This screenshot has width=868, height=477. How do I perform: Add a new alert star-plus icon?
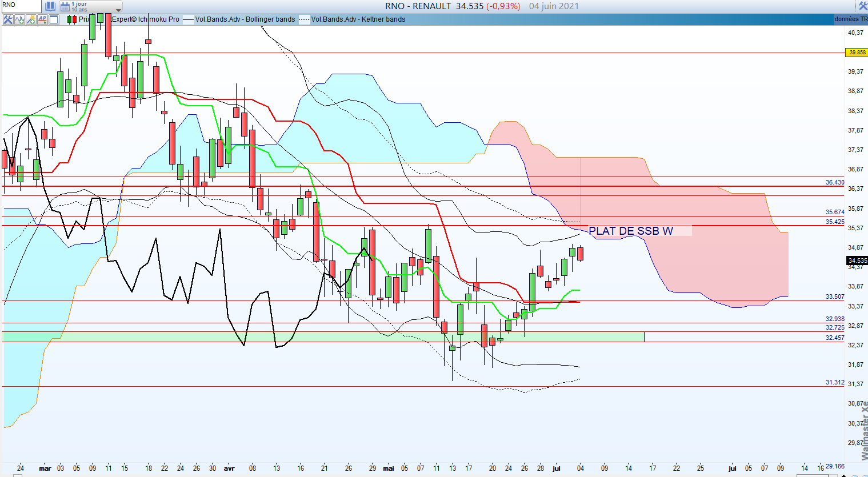31,19
